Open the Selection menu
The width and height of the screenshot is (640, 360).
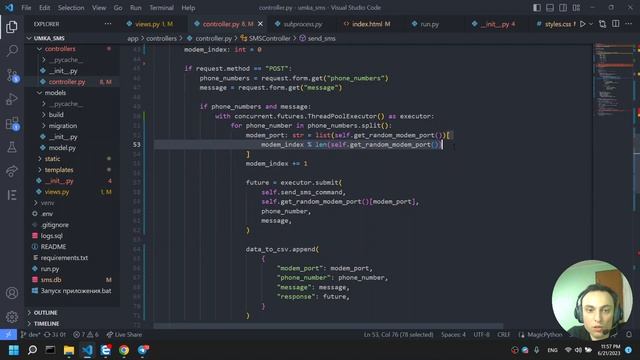[x=71, y=8]
